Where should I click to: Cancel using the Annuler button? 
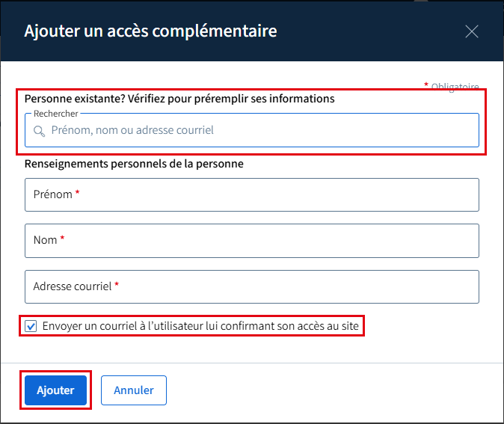tap(134, 390)
